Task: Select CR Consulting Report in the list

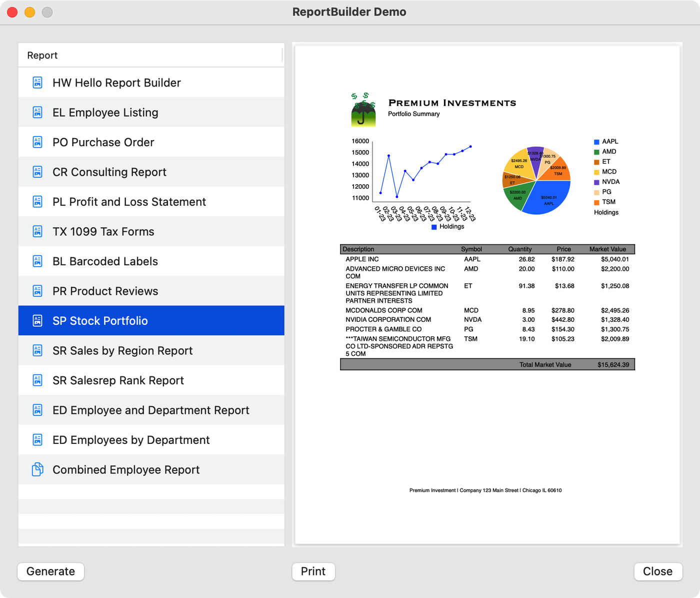Action: pos(109,172)
